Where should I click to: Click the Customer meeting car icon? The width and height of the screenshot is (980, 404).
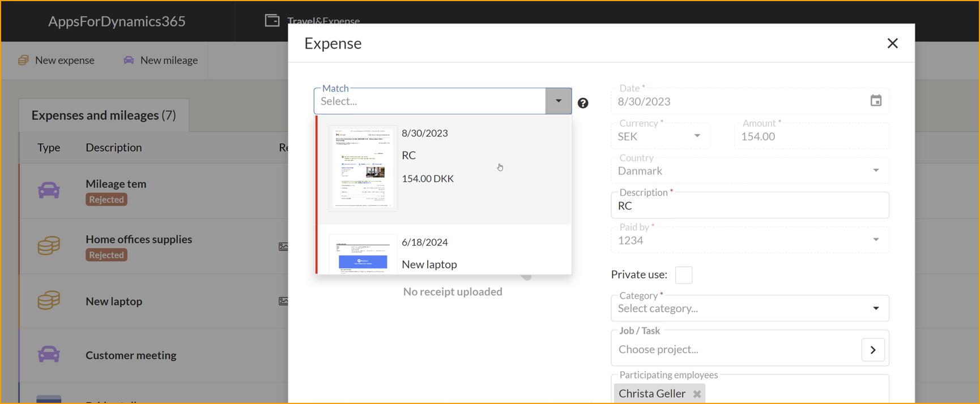click(x=49, y=354)
